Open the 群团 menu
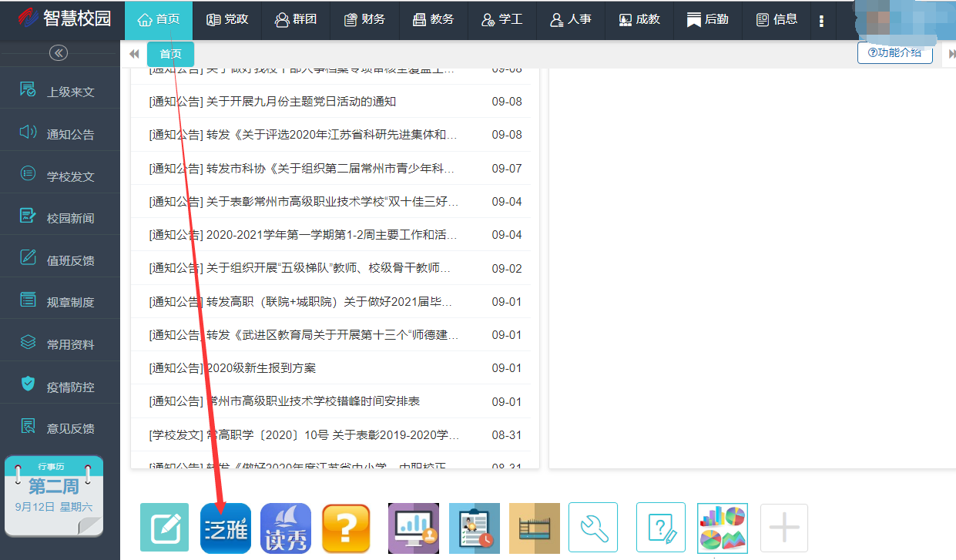956x560 pixels. click(x=296, y=20)
